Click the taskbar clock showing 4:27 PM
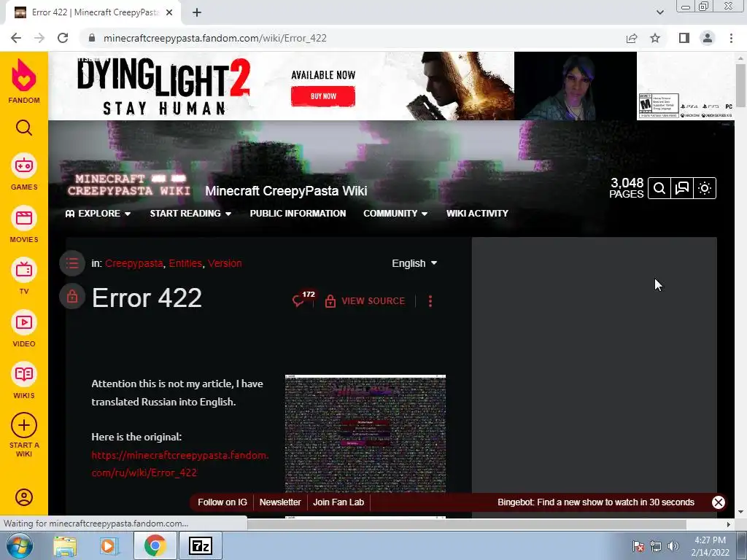 tap(710, 546)
